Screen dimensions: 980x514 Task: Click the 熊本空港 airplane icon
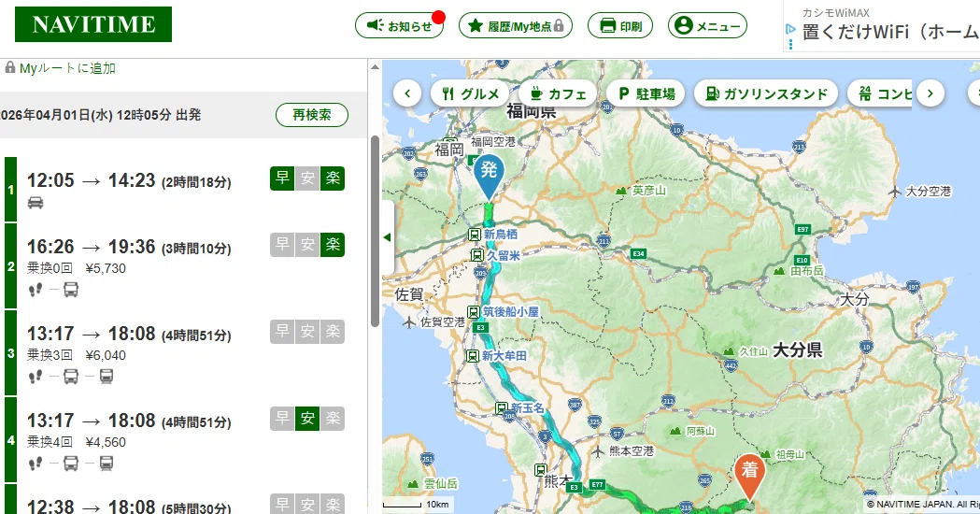click(x=598, y=450)
